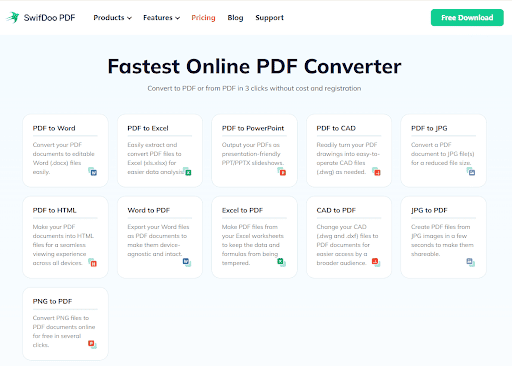Image resolution: width=512 pixels, height=366 pixels.
Task: Click the PDF to PowerPoint card icon
Action: (282, 171)
